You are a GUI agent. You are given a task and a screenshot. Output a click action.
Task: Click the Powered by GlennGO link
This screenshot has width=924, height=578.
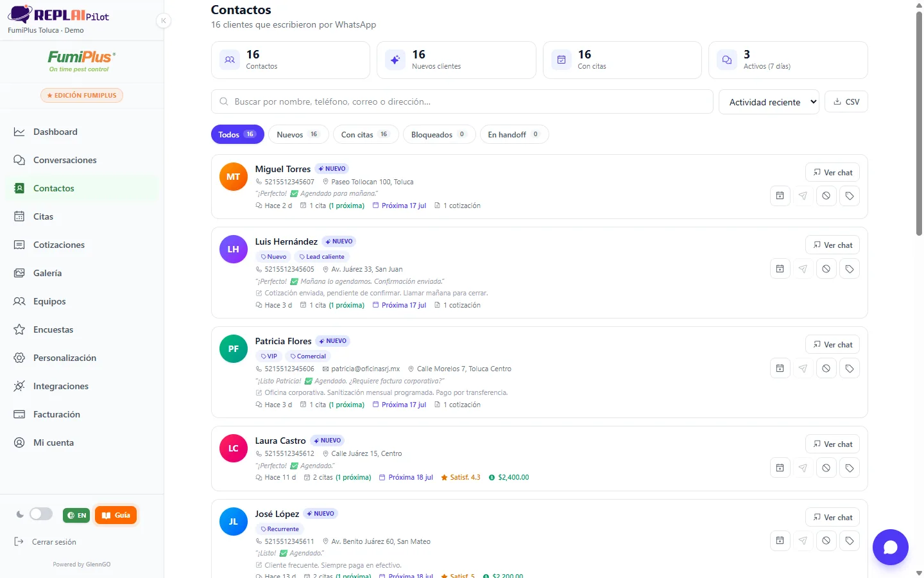click(x=81, y=565)
